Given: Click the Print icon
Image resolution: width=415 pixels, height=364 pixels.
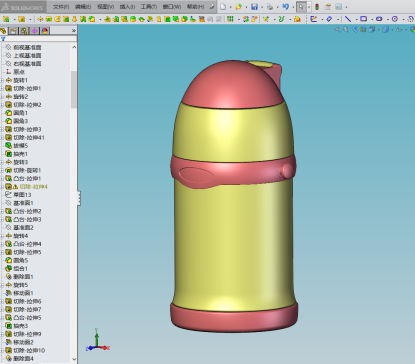Looking at the screenshot, I should (x=270, y=7).
